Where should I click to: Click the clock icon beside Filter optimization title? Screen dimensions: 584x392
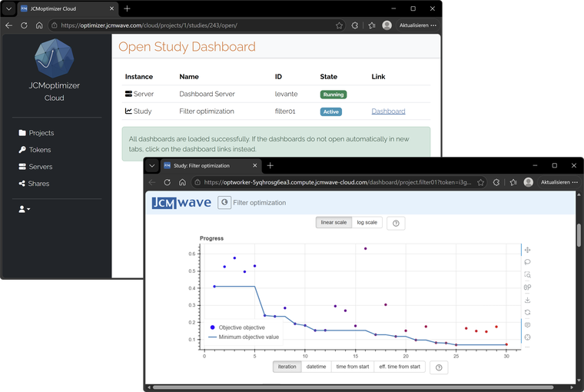(x=224, y=202)
